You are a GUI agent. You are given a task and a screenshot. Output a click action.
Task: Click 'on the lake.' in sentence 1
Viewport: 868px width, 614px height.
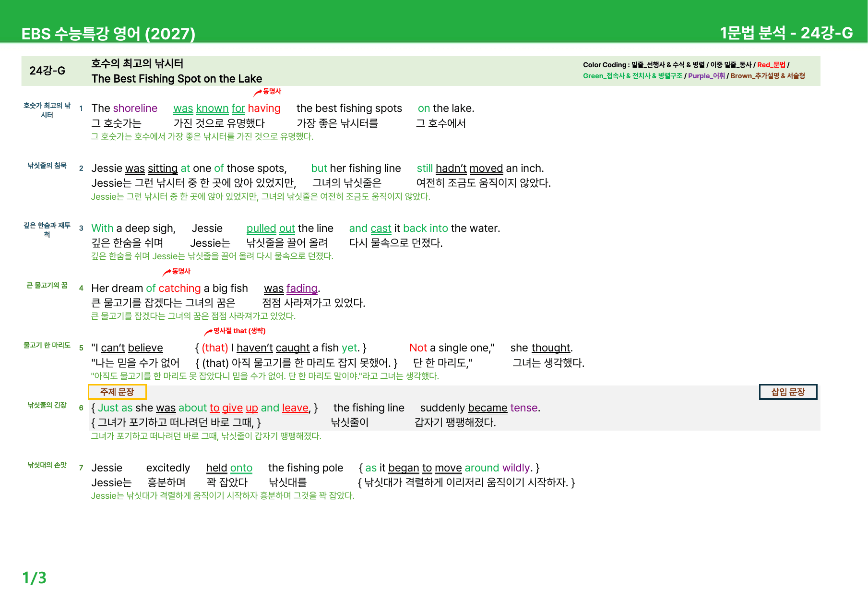446,108
